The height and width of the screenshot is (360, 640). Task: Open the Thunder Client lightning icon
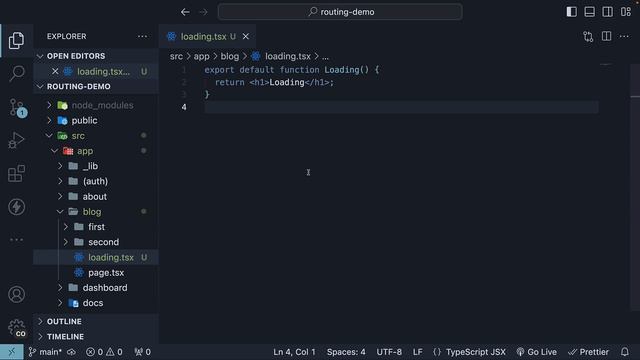pos(16,207)
